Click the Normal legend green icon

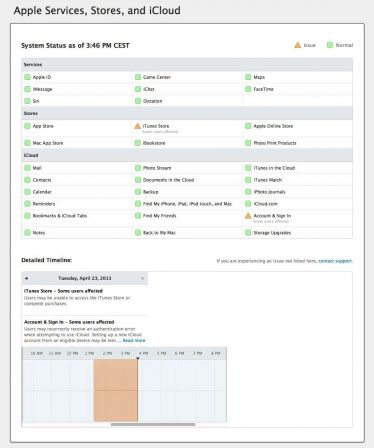point(330,45)
